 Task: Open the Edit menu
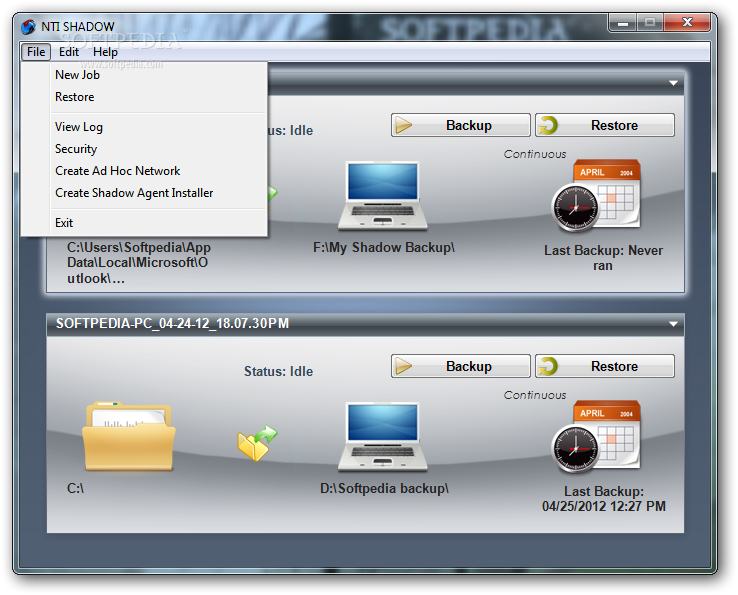pos(69,52)
